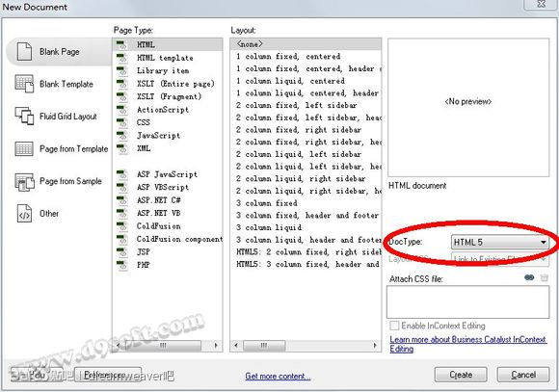This screenshot has height=392, width=559.
Task: Click the JavaScript page type icon
Action: [x=122, y=136]
